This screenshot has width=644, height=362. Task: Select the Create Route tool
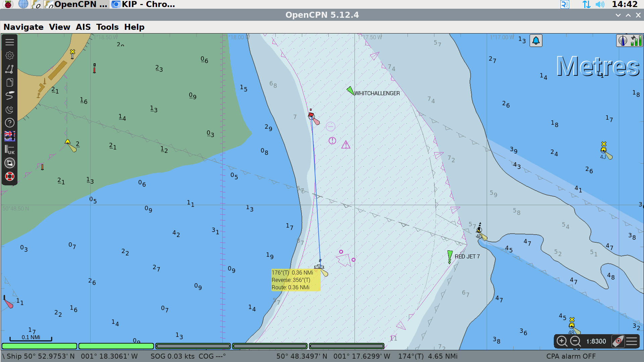[x=10, y=69]
